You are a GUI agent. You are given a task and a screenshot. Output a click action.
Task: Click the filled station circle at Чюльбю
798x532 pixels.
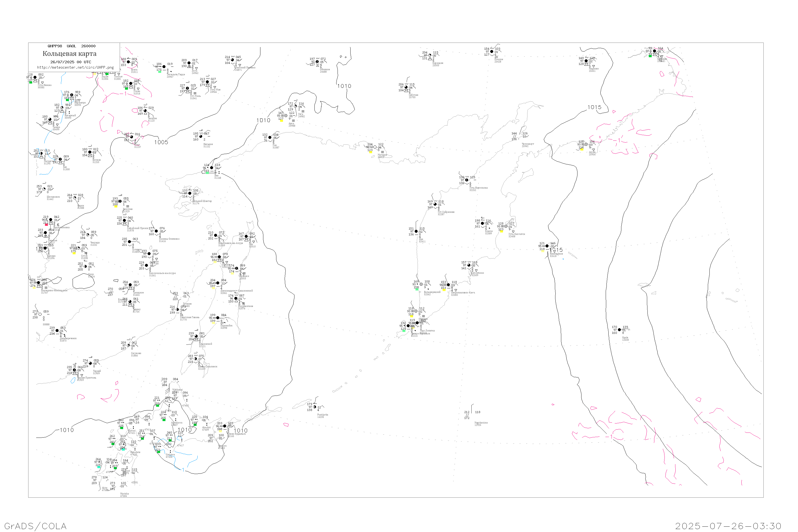pyautogui.click(x=145, y=111)
